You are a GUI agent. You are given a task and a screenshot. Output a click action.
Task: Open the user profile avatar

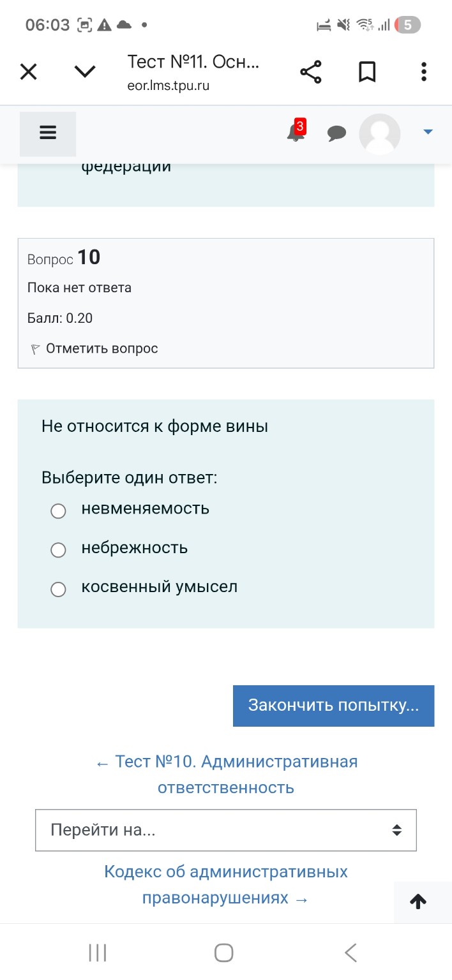pyautogui.click(x=380, y=133)
